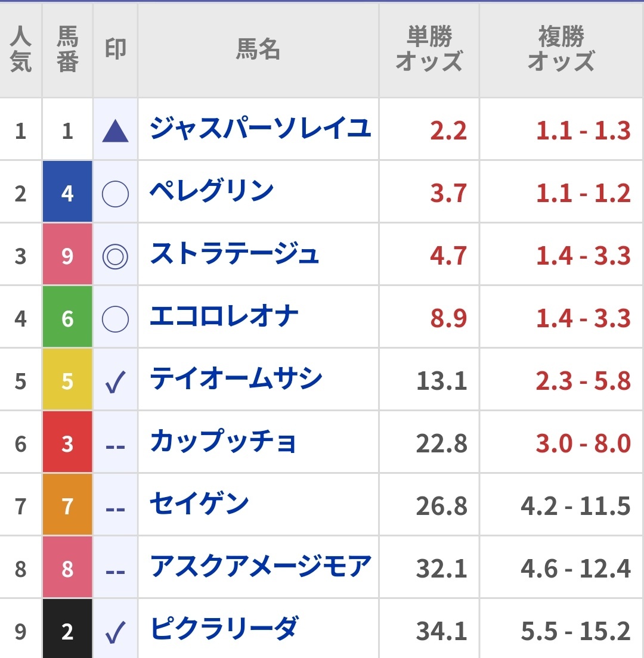644x658 pixels.
Task: Sort by the 複勝オッズ column header
Action: [x=561, y=49]
